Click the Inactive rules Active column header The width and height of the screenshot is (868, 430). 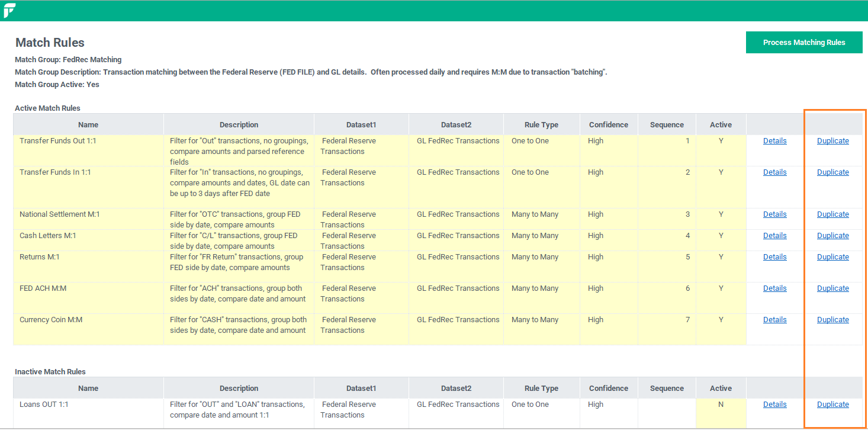721,388
